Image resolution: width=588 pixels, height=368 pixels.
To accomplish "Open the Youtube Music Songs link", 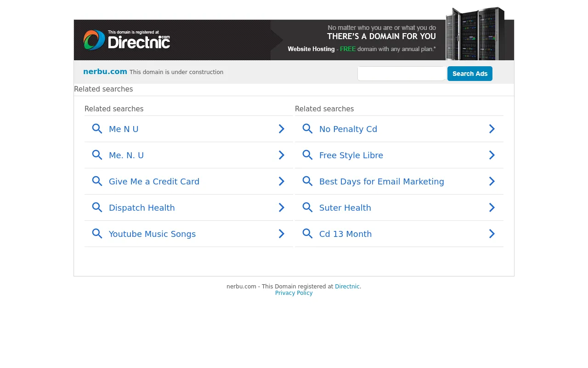I will (x=152, y=234).
